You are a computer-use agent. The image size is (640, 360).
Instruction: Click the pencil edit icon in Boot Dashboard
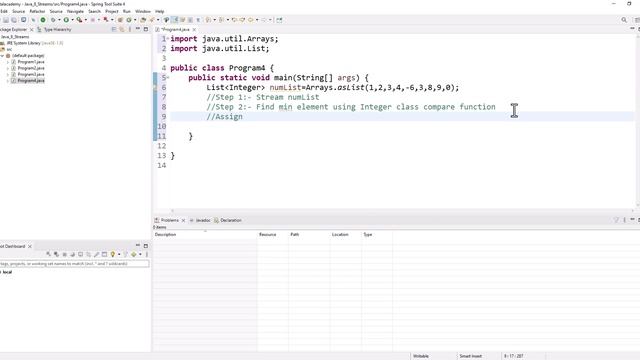click(x=96, y=254)
